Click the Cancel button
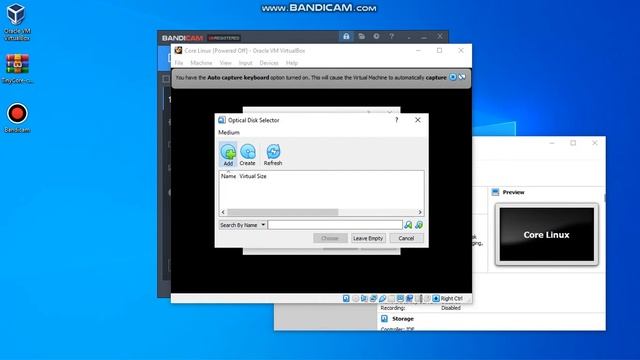The image size is (640, 360). (x=406, y=238)
